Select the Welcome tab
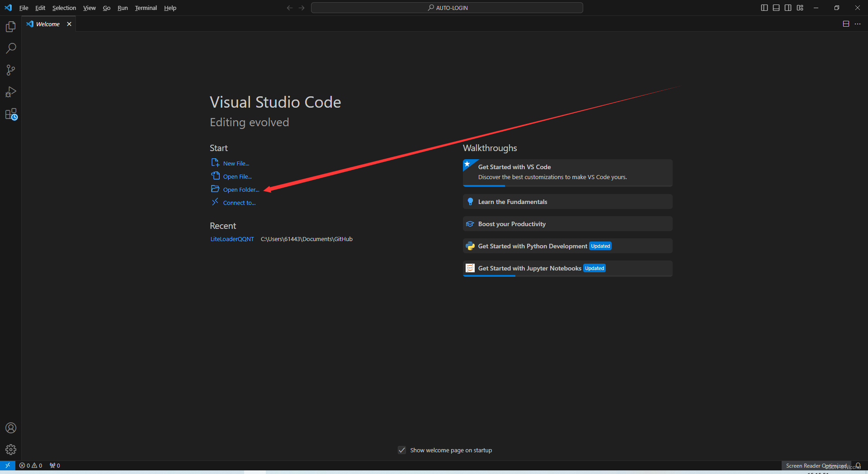 coord(47,24)
